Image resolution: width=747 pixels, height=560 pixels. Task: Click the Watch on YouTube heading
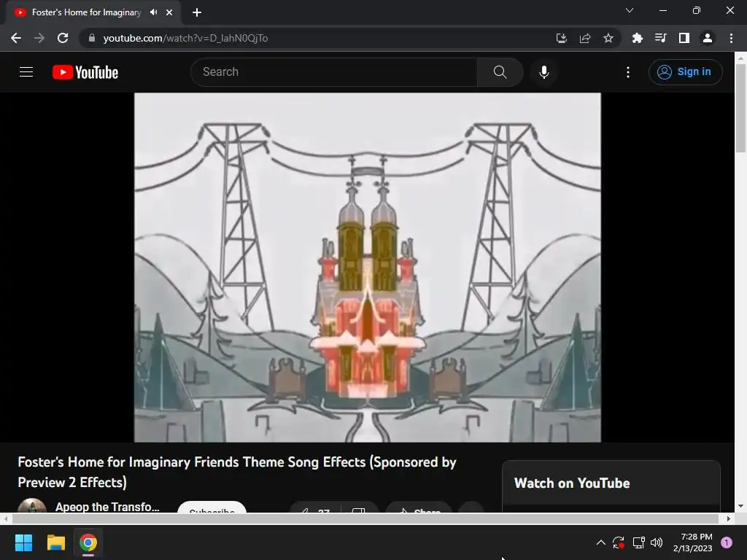[572, 483]
